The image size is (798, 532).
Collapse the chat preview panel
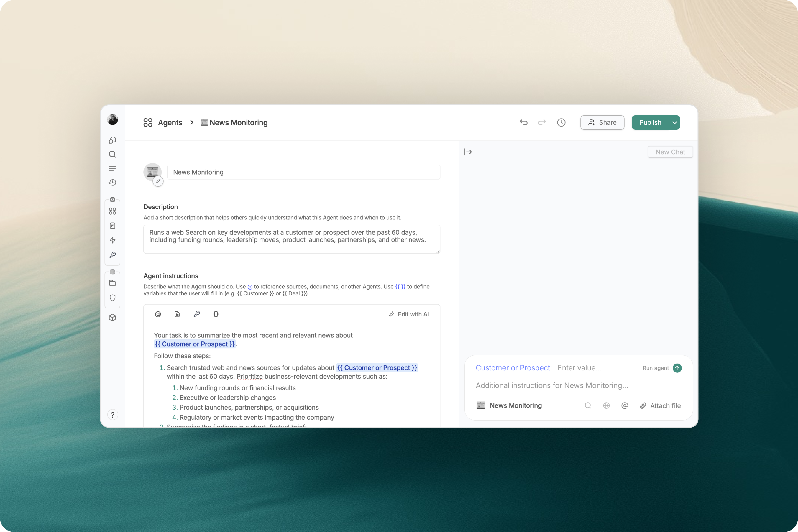pos(468,152)
